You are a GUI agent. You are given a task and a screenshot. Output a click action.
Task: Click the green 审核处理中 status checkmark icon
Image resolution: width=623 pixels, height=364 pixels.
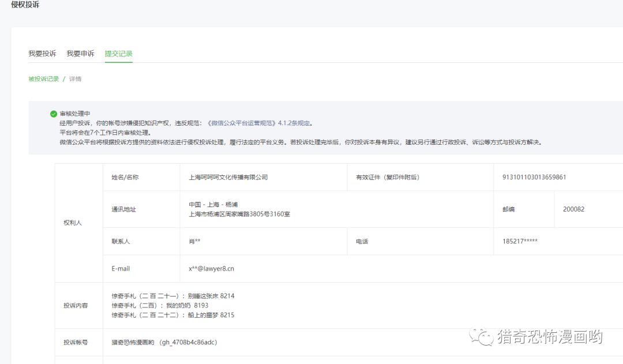(x=54, y=114)
